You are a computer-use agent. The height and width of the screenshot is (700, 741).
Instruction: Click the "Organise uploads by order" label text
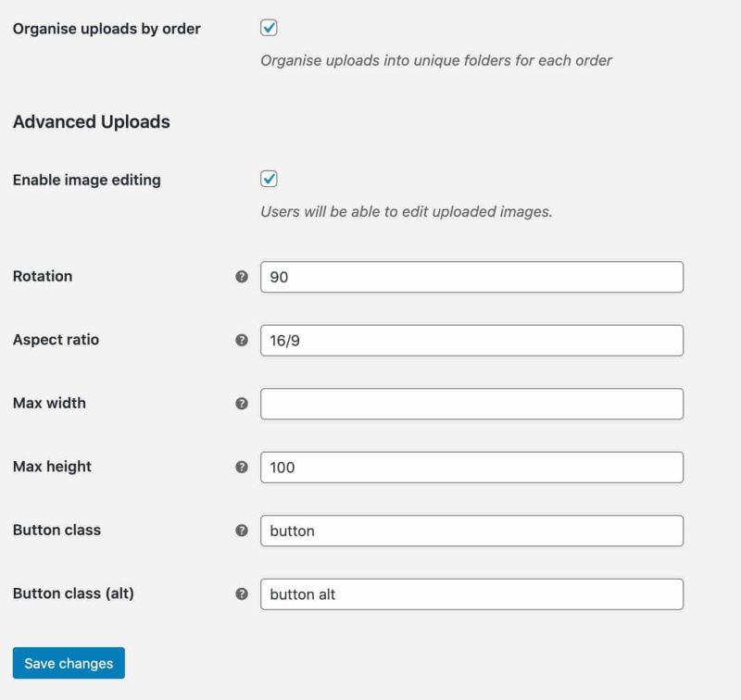tap(107, 29)
